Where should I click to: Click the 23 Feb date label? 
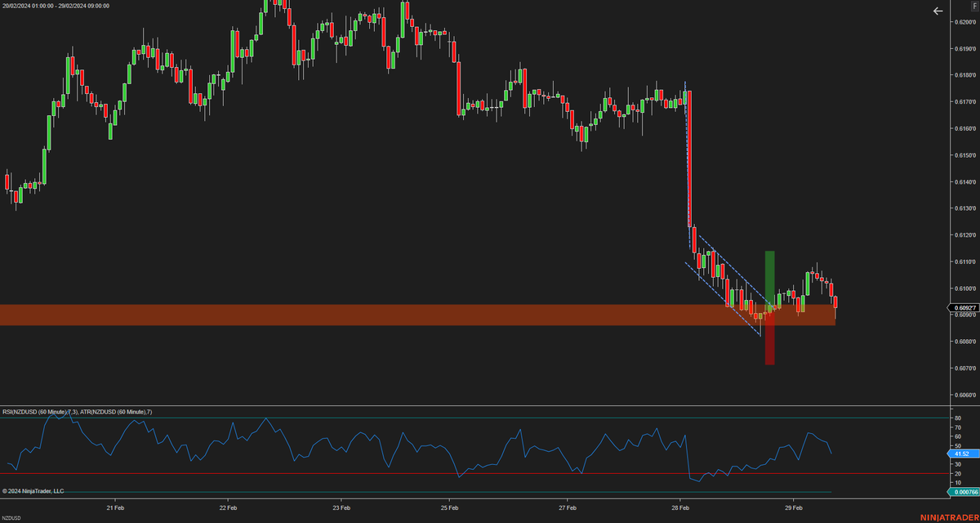pos(341,507)
